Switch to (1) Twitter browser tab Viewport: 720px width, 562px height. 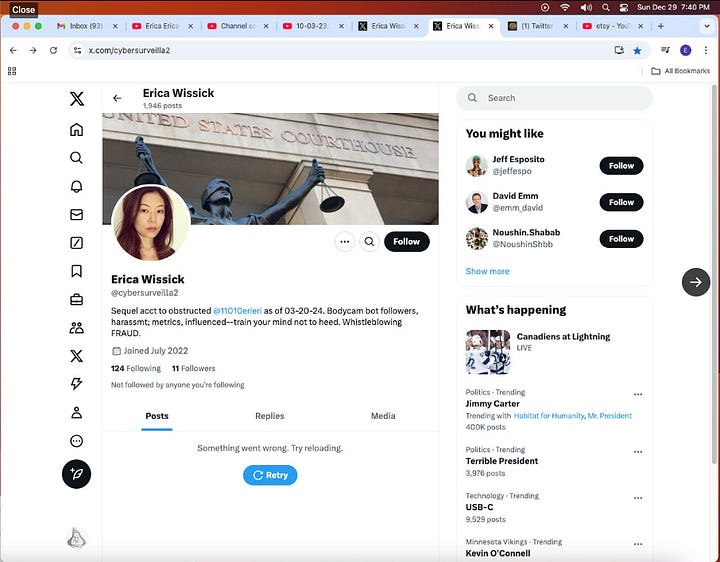click(537, 26)
